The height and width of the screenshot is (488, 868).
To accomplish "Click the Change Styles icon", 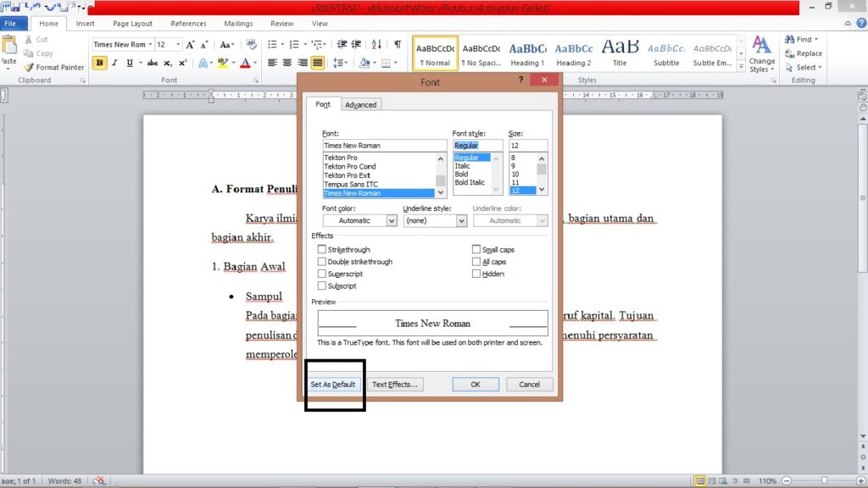I will (762, 54).
